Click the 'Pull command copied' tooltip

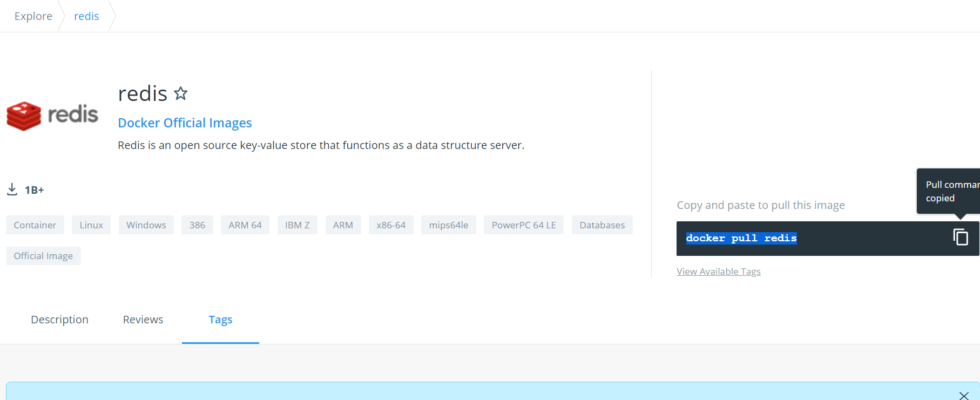tap(948, 191)
